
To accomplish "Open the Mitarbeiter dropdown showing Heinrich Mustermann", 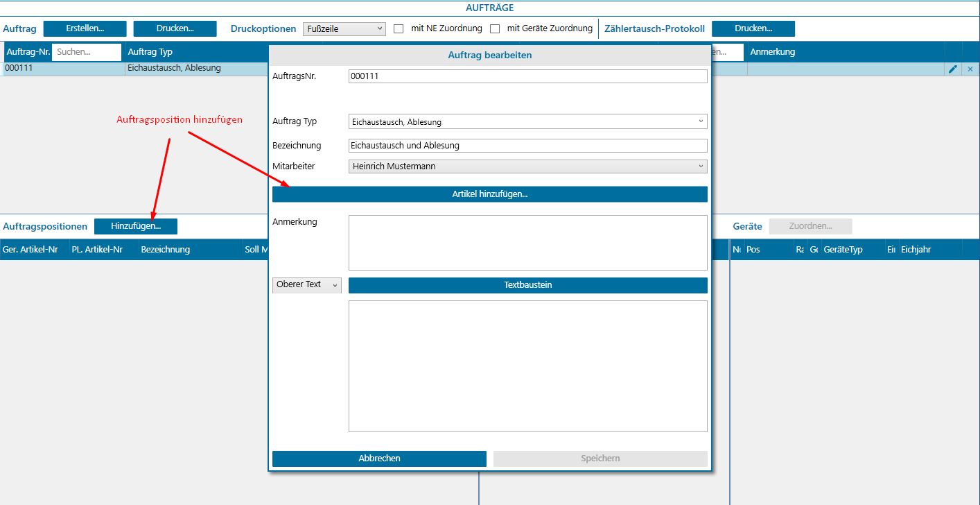I will click(528, 166).
